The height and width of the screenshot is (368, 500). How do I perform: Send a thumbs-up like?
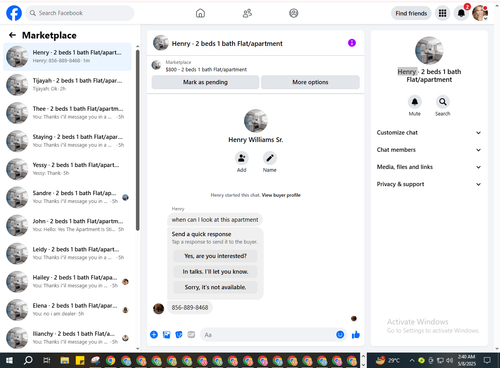(x=356, y=334)
